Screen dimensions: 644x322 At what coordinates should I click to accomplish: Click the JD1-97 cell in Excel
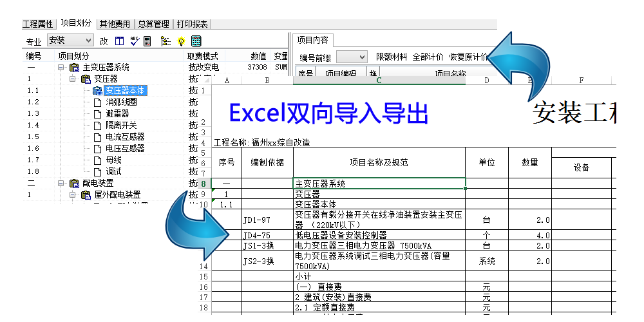(267, 220)
